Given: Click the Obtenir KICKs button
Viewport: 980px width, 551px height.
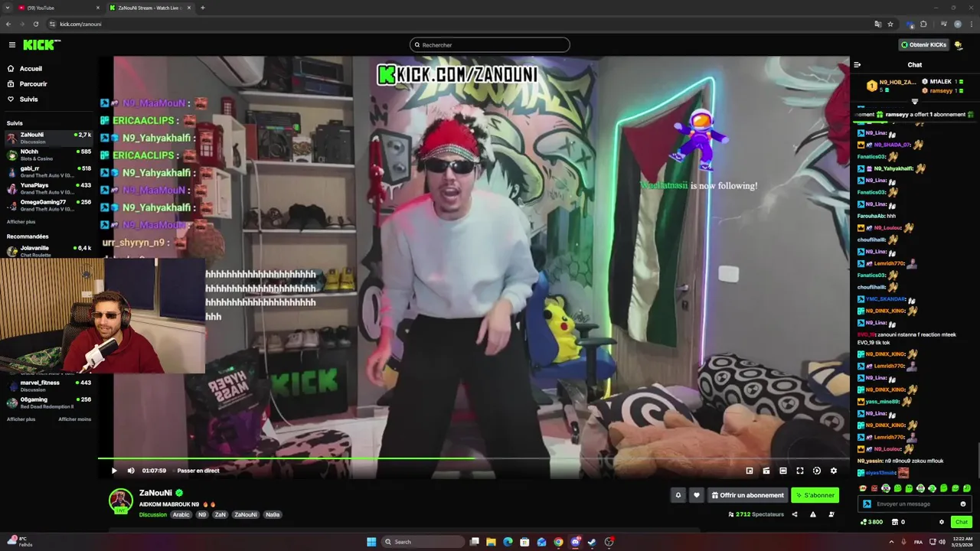Looking at the screenshot, I should point(923,45).
